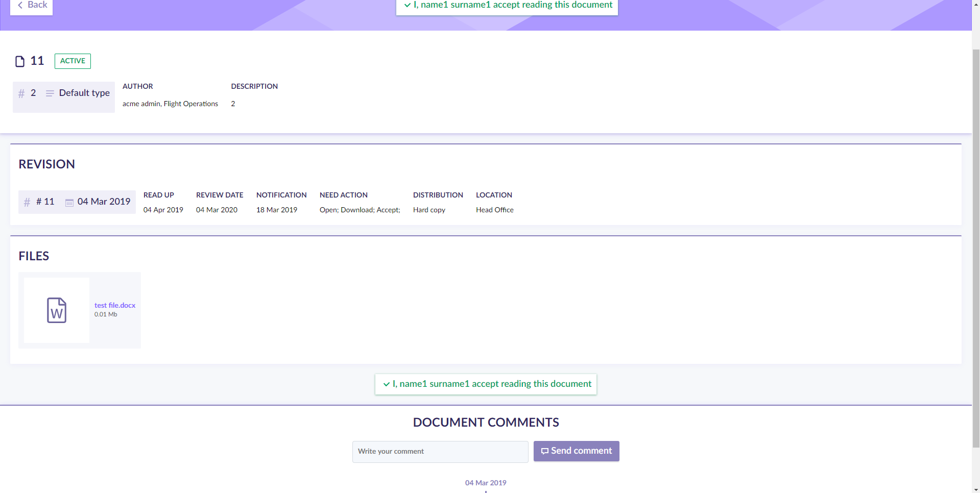Open the Word document file icon
The height and width of the screenshot is (493, 980).
pyautogui.click(x=57, y=310)
